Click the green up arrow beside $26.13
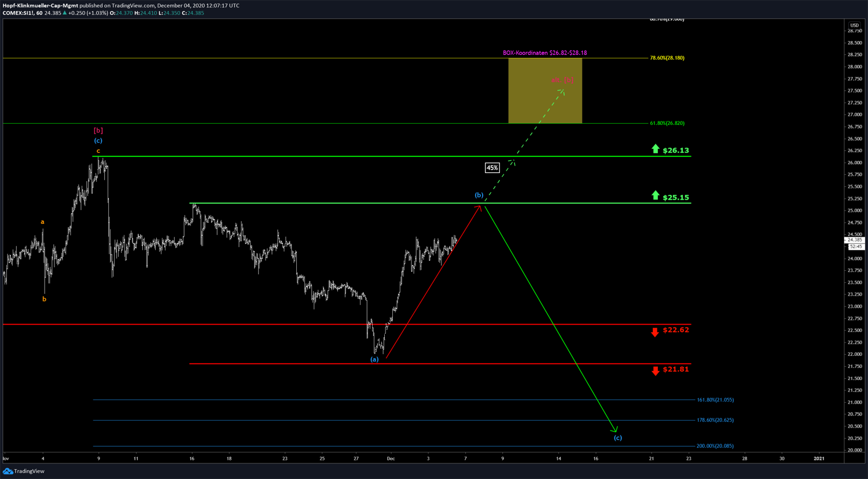The width and height of the screenshot is (868, 479). point(655,149)
